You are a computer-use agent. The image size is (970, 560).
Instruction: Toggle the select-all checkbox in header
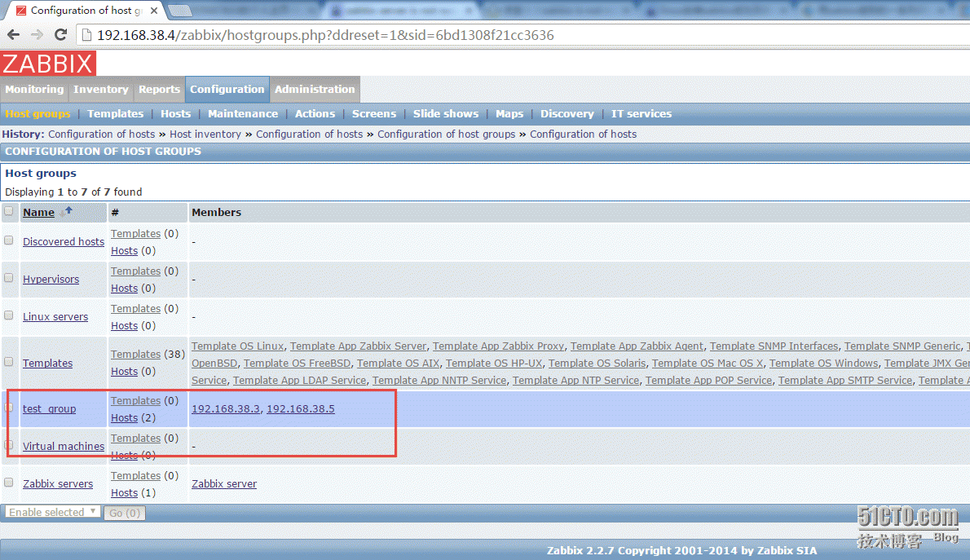click(9, 211)
